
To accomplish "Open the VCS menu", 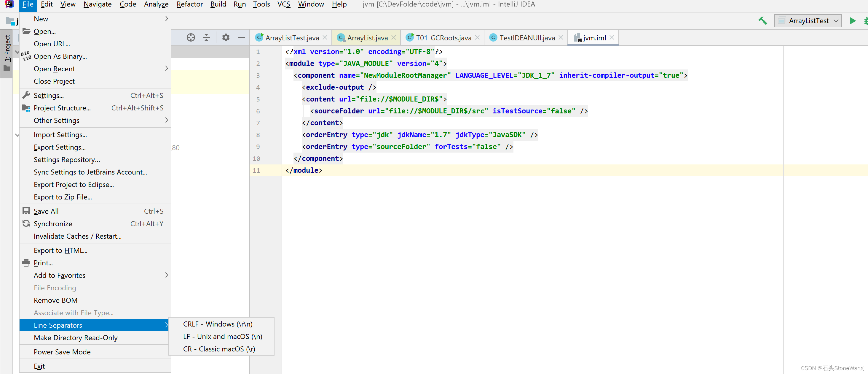I will (283, 4).
